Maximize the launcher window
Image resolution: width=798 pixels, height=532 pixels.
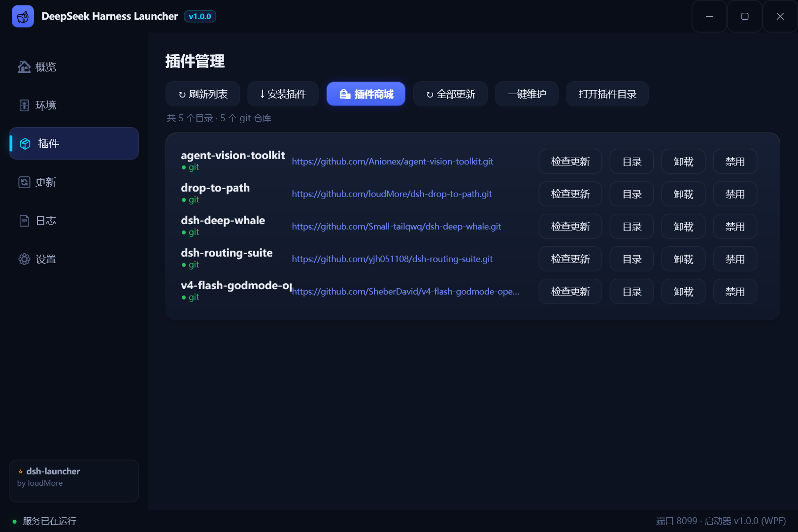[x=745, y=16]
